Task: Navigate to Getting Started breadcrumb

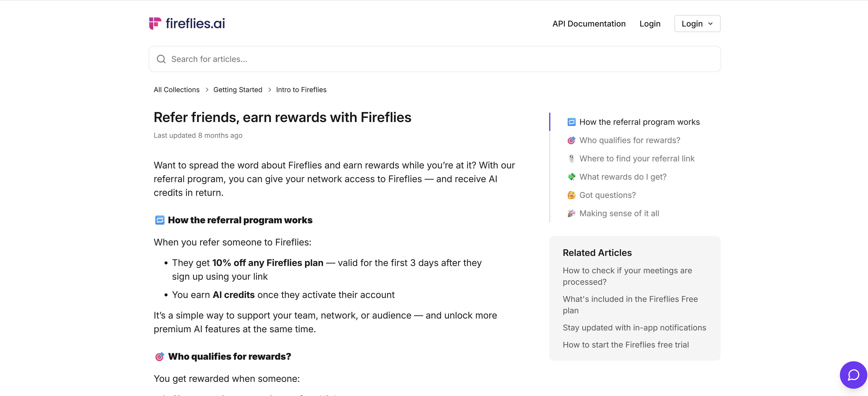Action: tap(237, 90)
